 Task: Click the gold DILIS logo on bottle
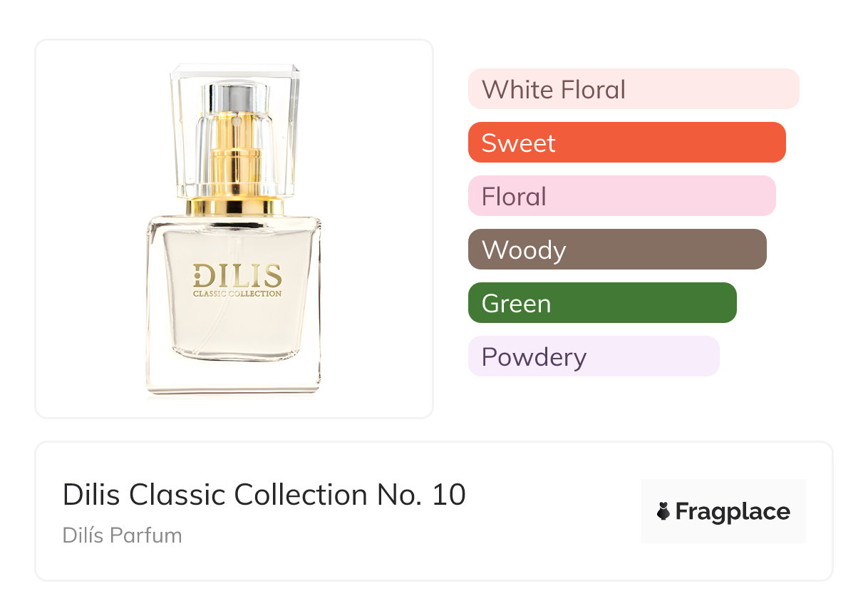point(237,276)
